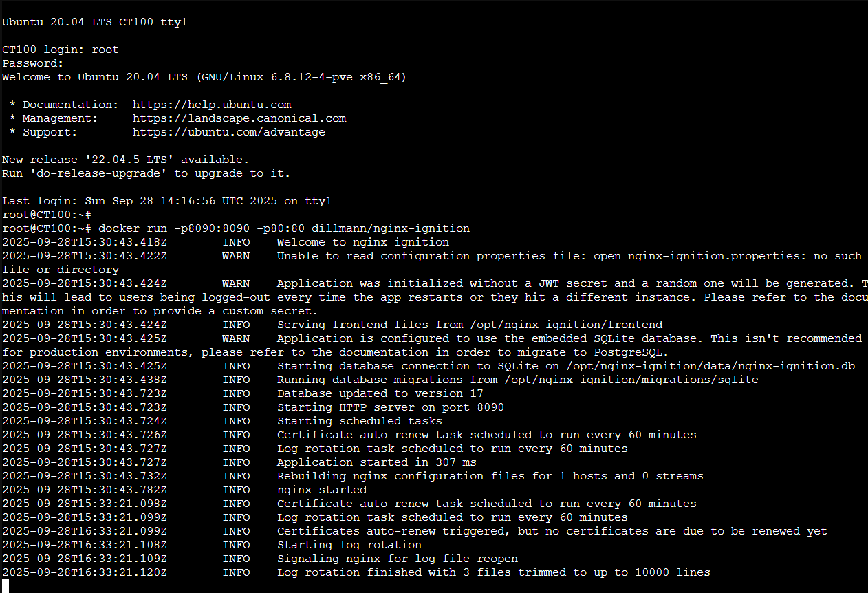This screenshot has height=593, width=868.
Task: Click 'Signaling nginx for log file reopen' line
Action: coord(397,559)
